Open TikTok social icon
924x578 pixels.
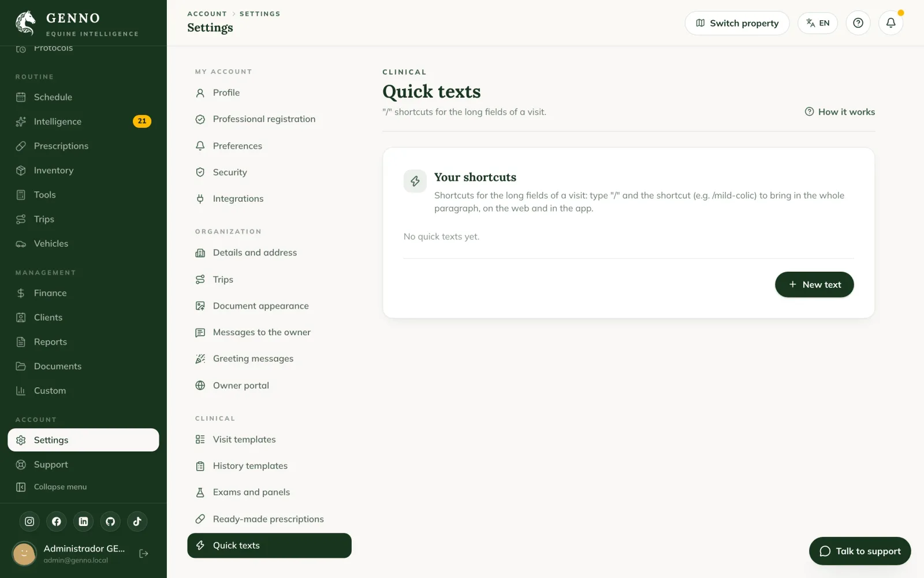pos(137,521)
